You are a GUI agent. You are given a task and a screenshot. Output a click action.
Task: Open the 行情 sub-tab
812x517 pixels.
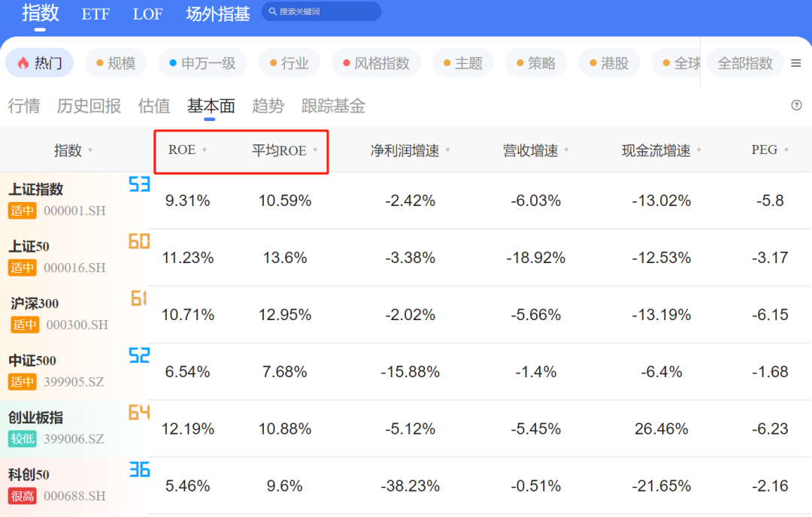pyautogui.click(x=24, y=105)
